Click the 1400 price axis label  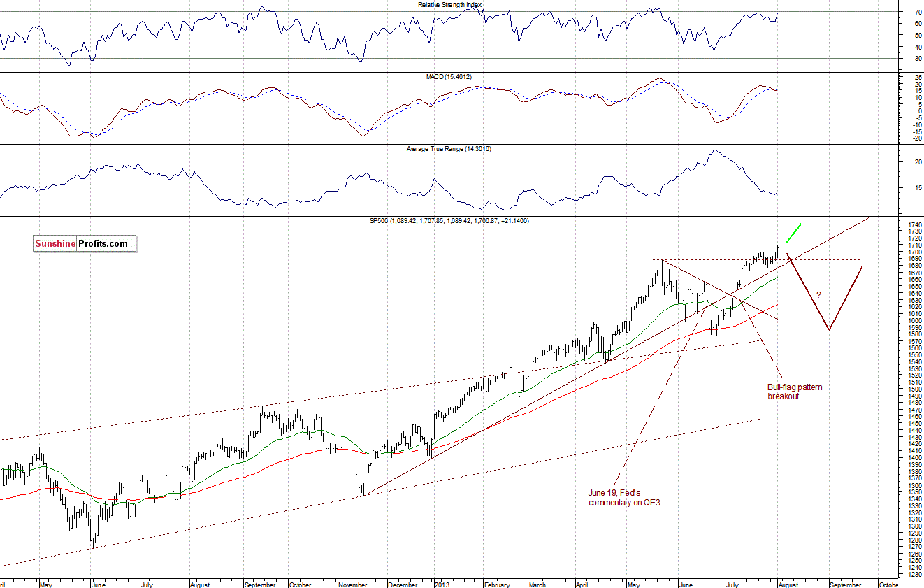pos(915,457)
